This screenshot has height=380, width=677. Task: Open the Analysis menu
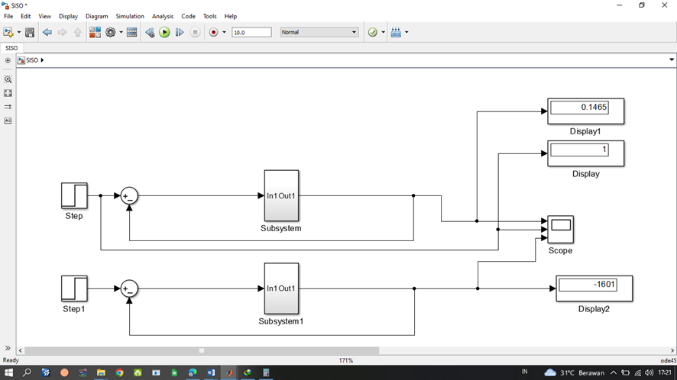[x=163, y=16]
